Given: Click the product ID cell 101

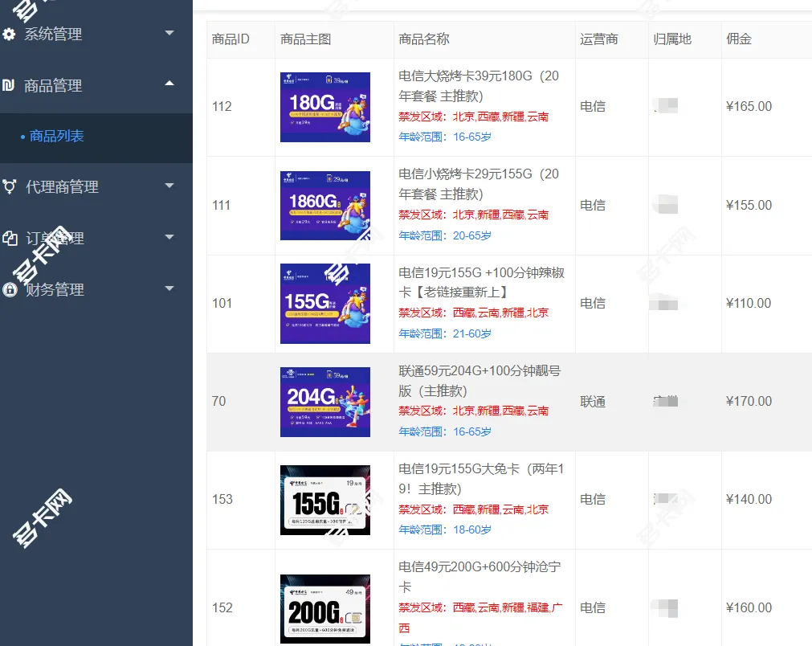Looking at the screenshot, I should point(222,303).
